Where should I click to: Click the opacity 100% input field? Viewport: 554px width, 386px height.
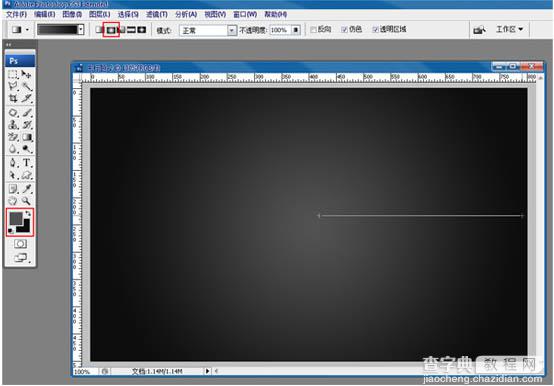(281, 30)
